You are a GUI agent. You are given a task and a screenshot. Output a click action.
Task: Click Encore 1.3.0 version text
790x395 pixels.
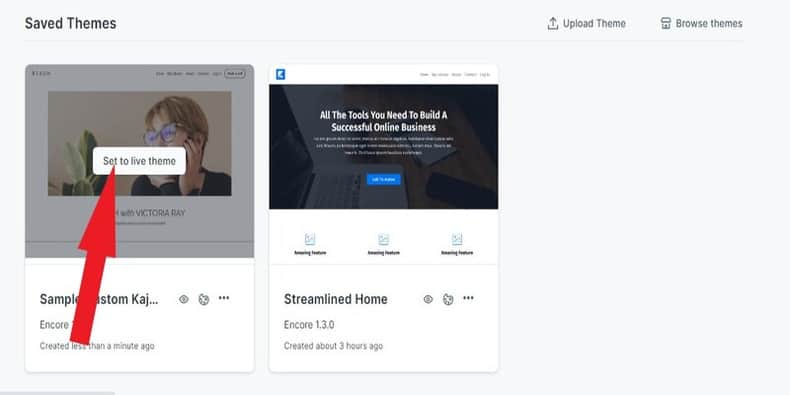pos(309,325)
